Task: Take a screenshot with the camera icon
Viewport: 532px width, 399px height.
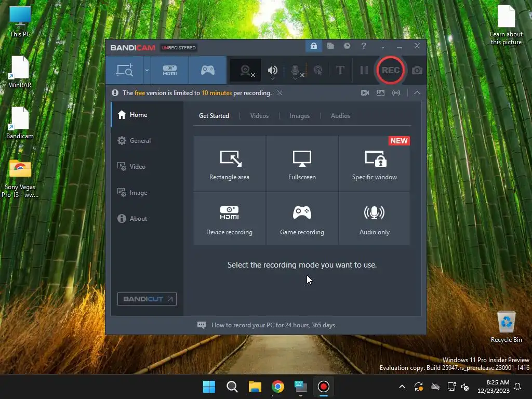Action: coord(417,70)
